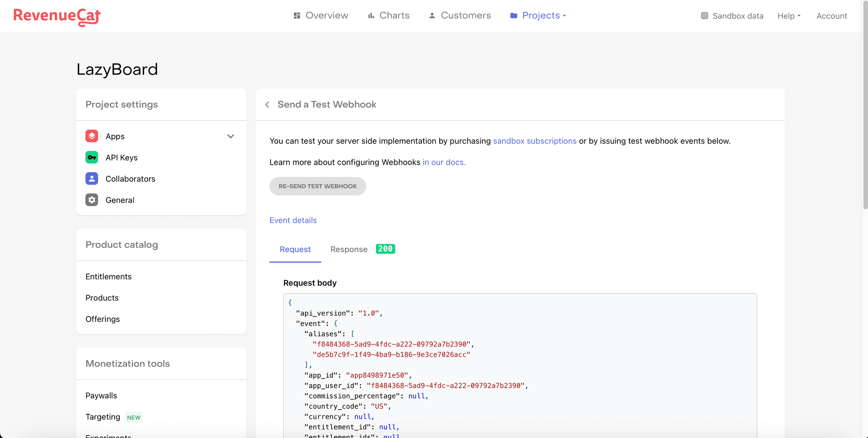Open the Customers page
This screenshot has height=438, width=868.
pos(460,16)
